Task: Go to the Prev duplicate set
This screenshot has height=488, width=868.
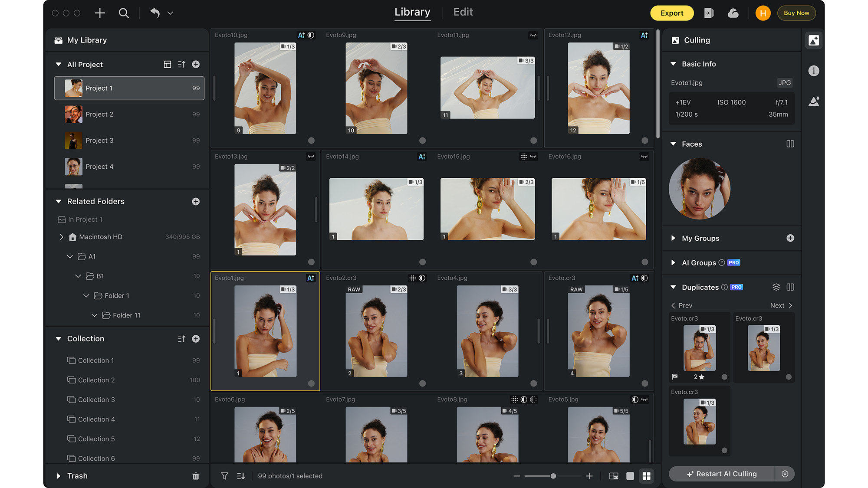Action: [682, 305]
